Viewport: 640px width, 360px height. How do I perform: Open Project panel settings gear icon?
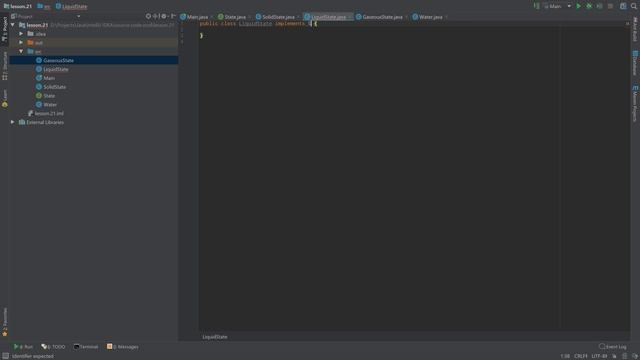(x=164, y=16)
